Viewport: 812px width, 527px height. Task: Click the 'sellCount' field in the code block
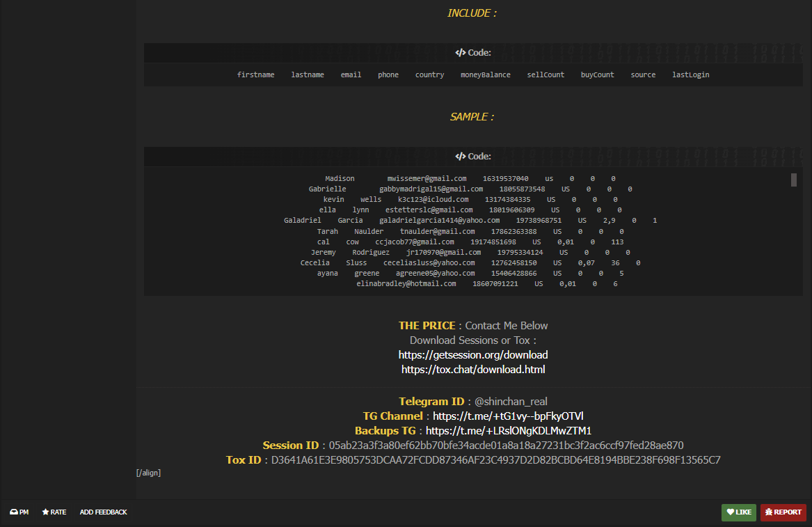pyautogui.click(x=546, y=75)
